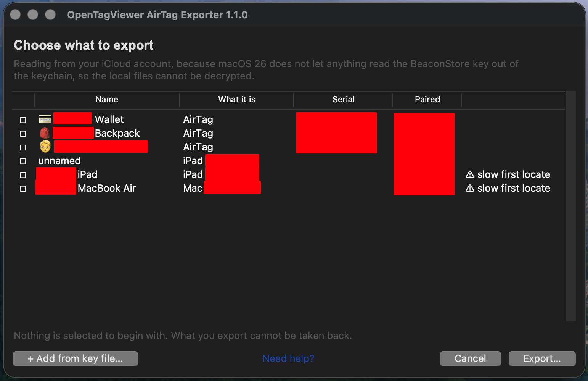The image size is (588, 381).
Task: Sort by the Paired column header
Action: (427, 100)
